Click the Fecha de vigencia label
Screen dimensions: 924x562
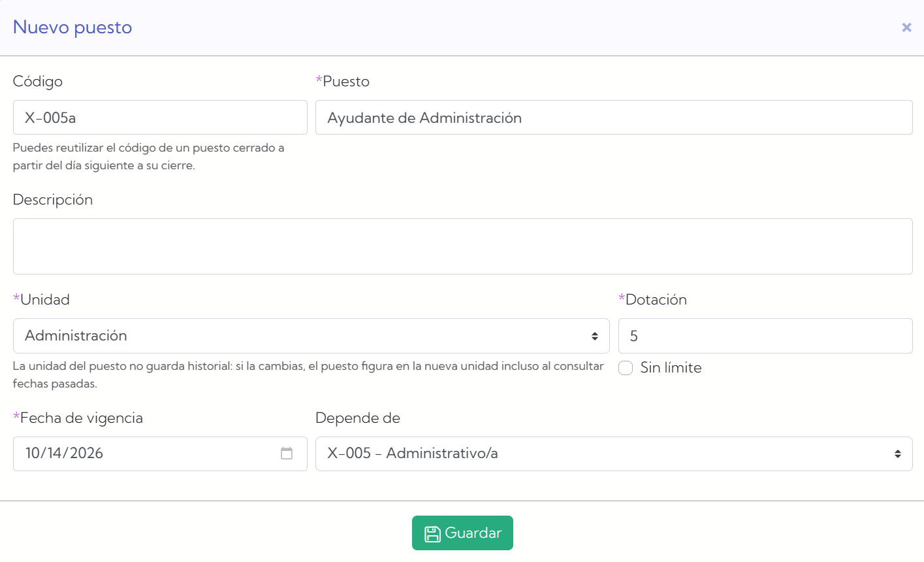(81, 418)
